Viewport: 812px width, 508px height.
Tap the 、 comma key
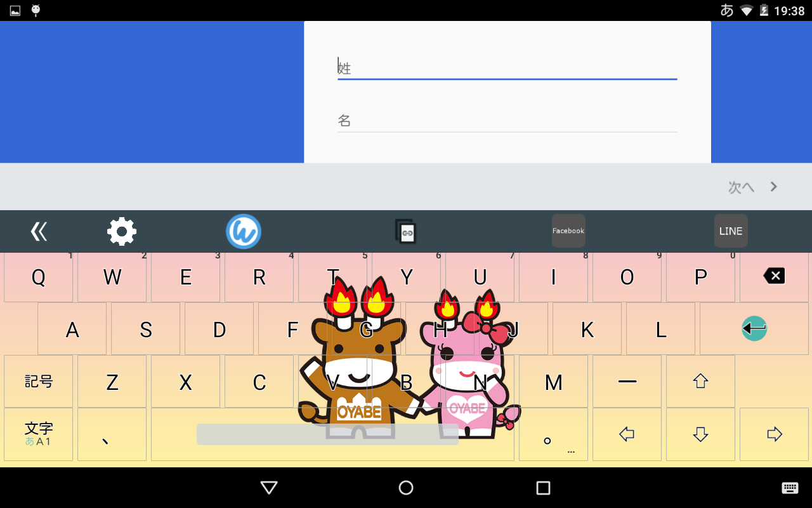click(x=112, y=434)
